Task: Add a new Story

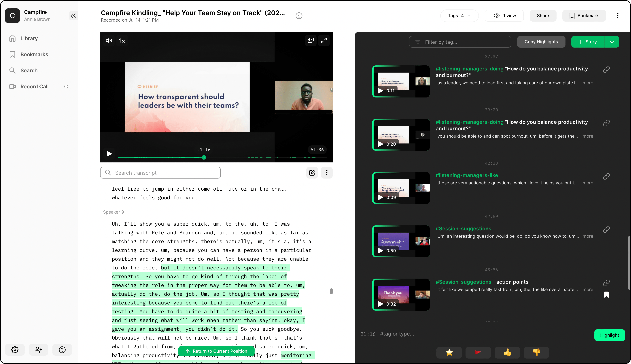Action: tap(588, 42)
